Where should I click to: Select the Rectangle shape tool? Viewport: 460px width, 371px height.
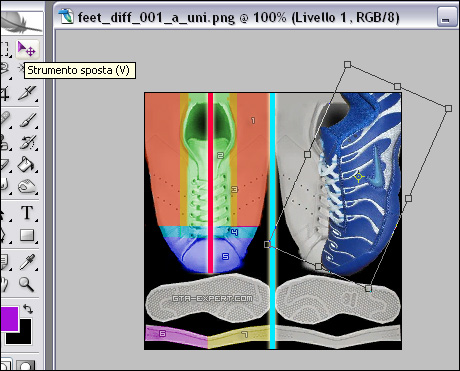27,235
